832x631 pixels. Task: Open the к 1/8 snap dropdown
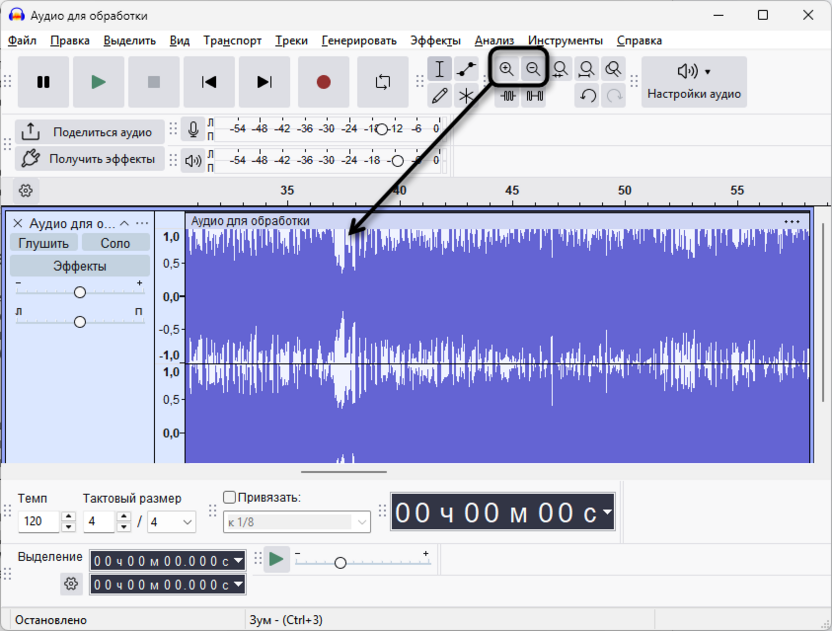point(295,521)
